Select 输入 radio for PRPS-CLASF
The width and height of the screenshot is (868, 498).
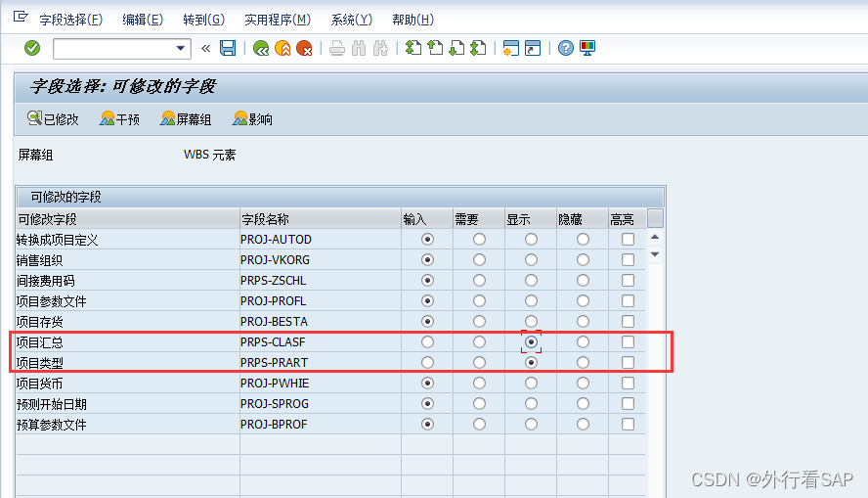[427, 341]
